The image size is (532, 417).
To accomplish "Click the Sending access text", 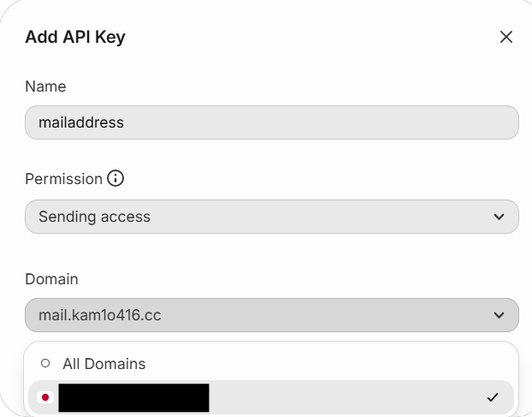I will (x=94, y=217).
